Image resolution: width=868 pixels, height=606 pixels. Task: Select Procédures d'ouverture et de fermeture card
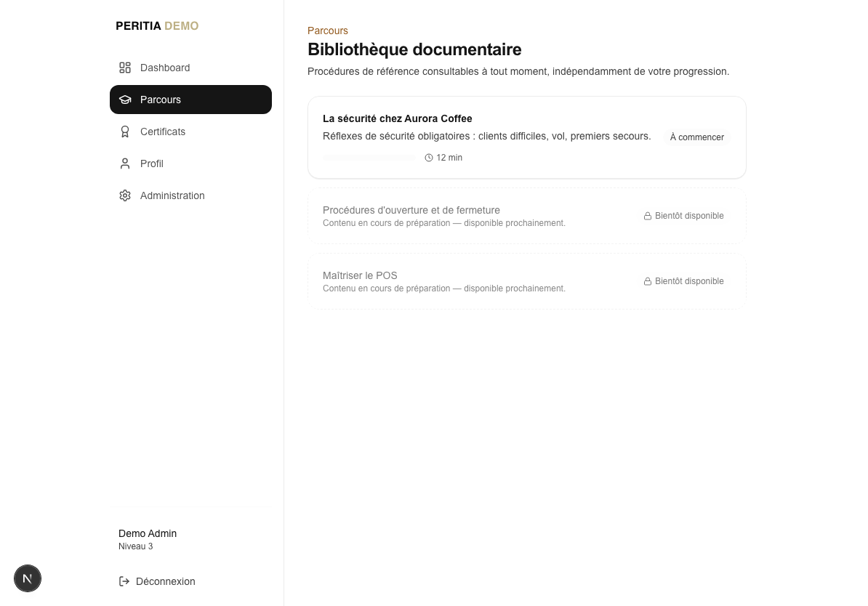526,216
